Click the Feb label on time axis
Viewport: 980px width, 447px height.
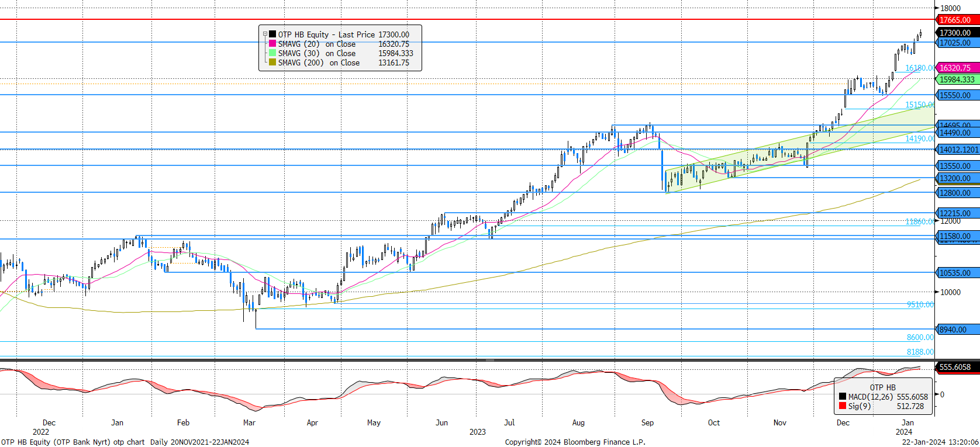(x=184, y=422)
